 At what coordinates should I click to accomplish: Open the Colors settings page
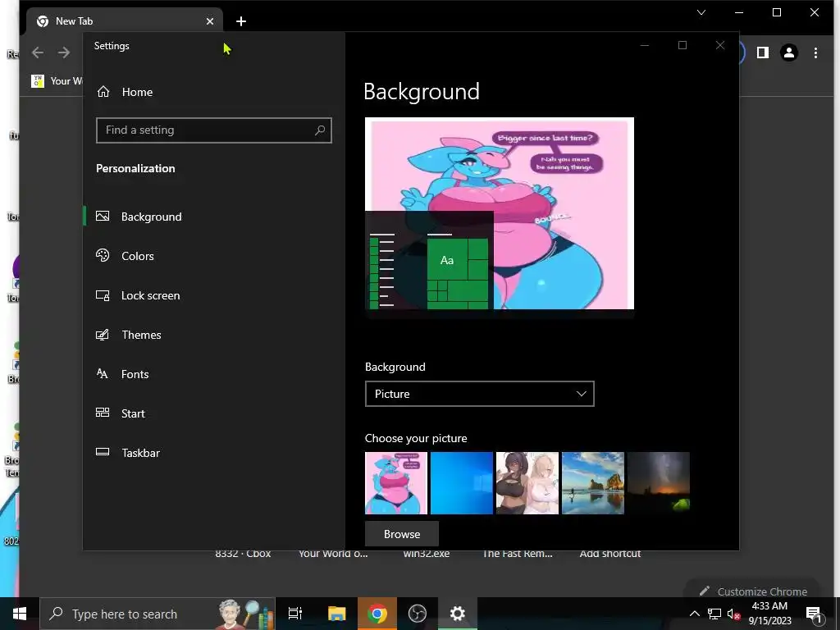click(138, 256)
